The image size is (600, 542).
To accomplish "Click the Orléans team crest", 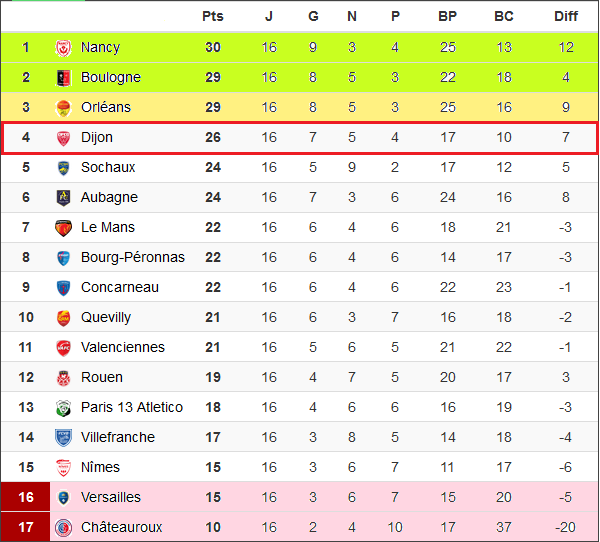I will tap(63, 107).
